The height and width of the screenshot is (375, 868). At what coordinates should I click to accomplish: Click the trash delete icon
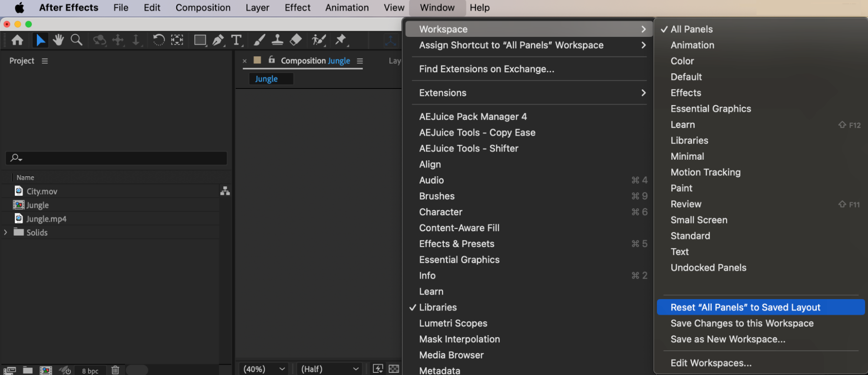click(115, 370)
